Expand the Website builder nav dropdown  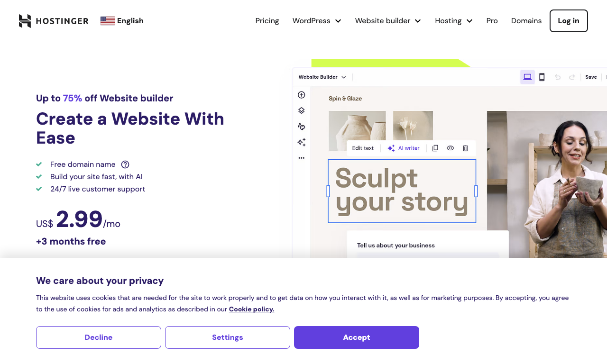388,21
